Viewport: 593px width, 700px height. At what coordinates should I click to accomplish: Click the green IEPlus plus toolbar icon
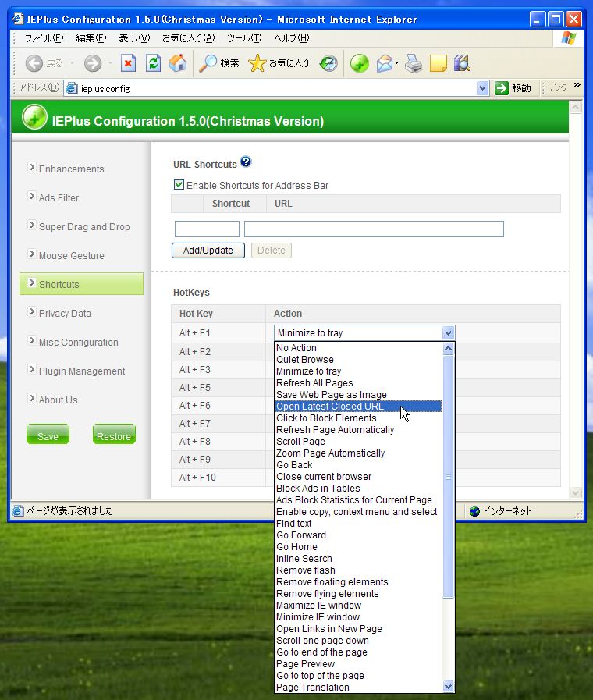[359, 63]
